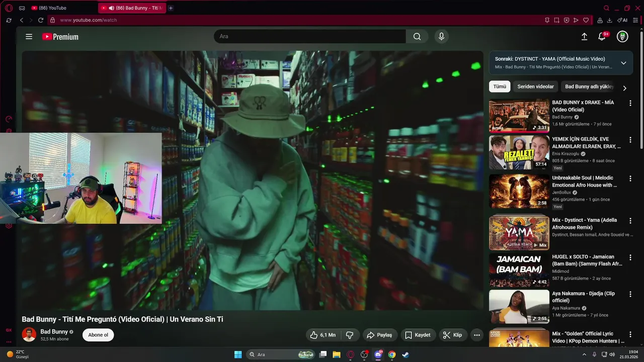Go back with the browser back arrow

pos(22,20)
